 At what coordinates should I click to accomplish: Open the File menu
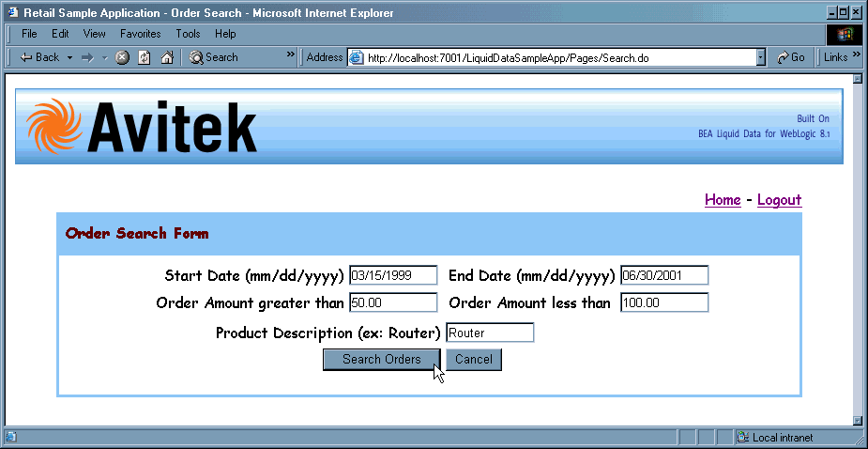point(29,34)
